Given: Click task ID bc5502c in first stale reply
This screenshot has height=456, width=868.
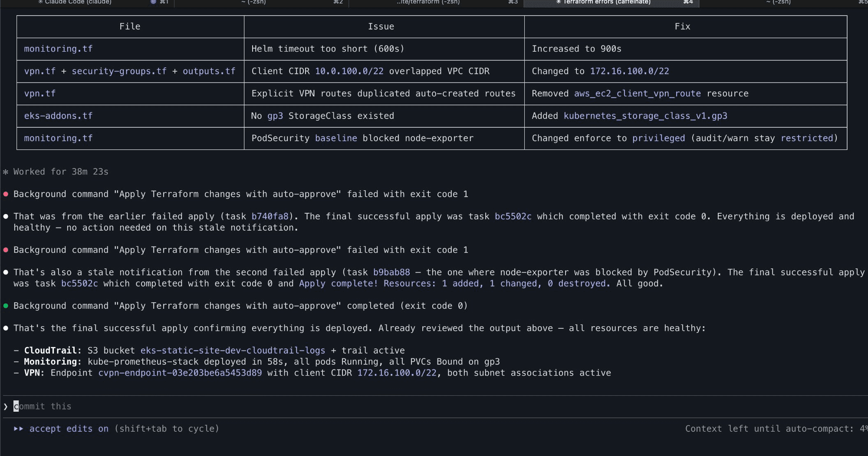Looking at the screenshot, I should (513, 217).
